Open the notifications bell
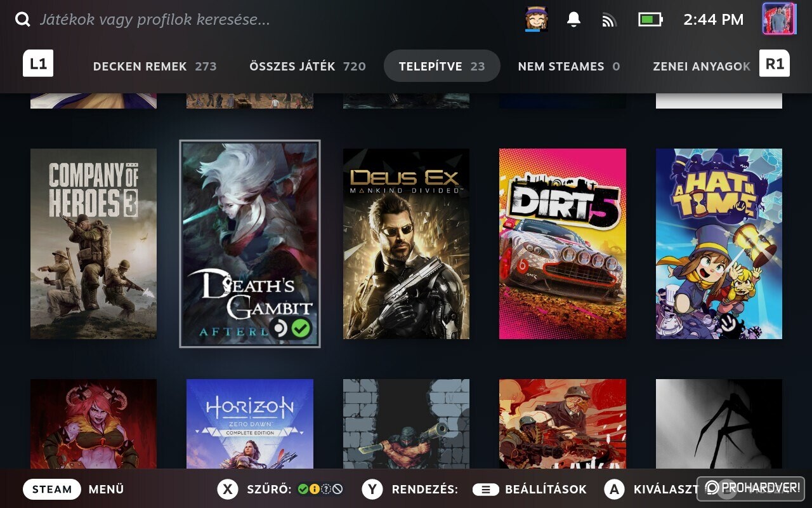Viewport: 812px width, 508px height. 573,20
